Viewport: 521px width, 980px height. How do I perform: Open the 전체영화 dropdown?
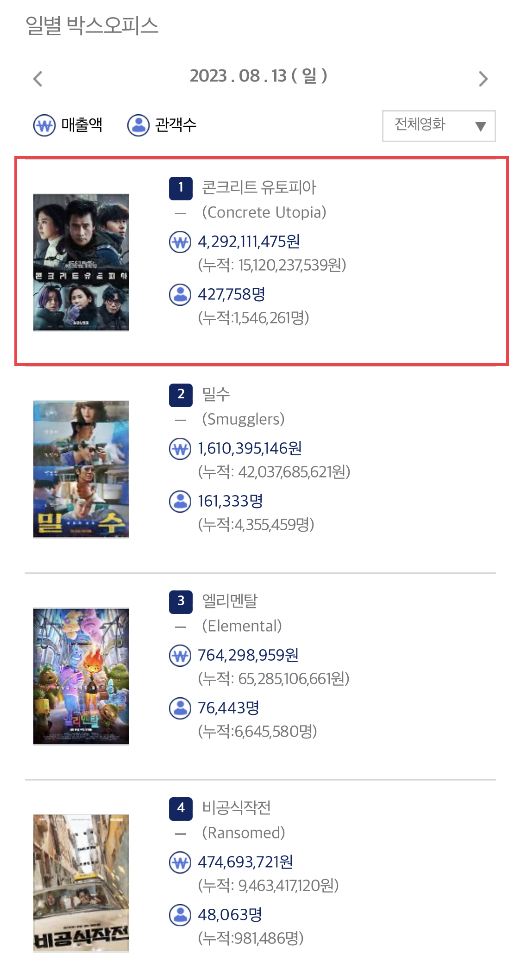click(x=439, y=126)
